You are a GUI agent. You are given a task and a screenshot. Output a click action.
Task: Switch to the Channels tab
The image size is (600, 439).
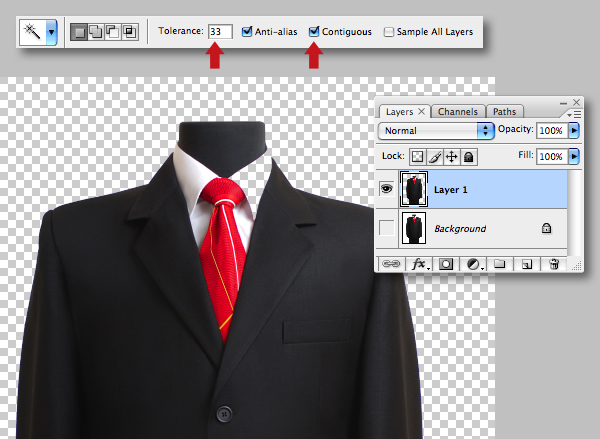pos(458,112)
